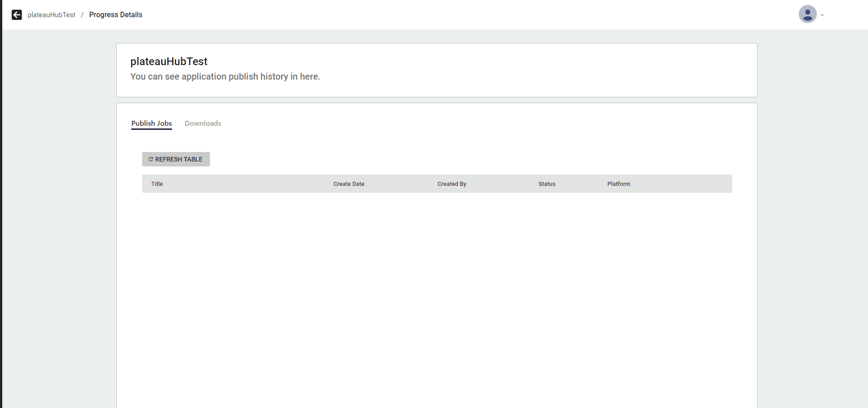This screenshot has height=408, width=868.
Task: Click the Platform column header
Action: pos(618,184)
